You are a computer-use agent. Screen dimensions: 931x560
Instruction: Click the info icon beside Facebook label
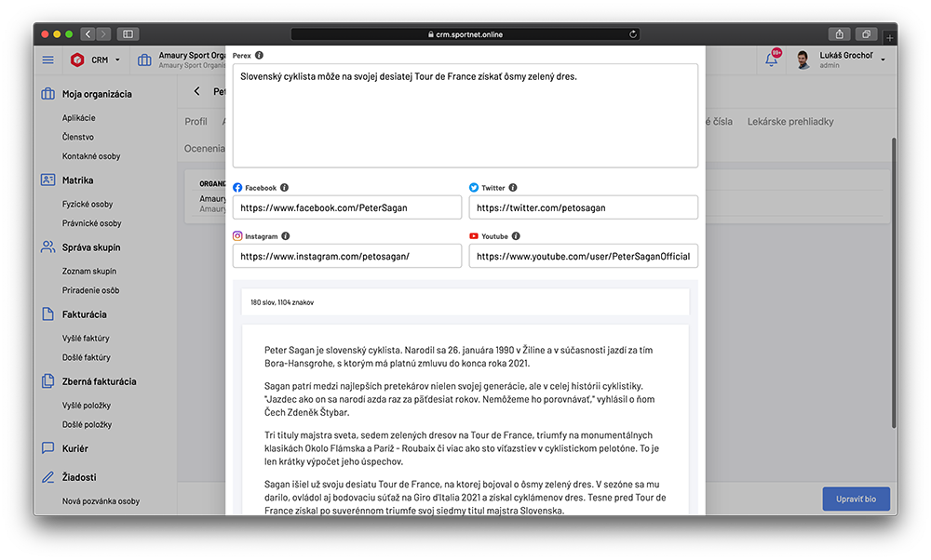pyautogui.click(x=285, y=188)
